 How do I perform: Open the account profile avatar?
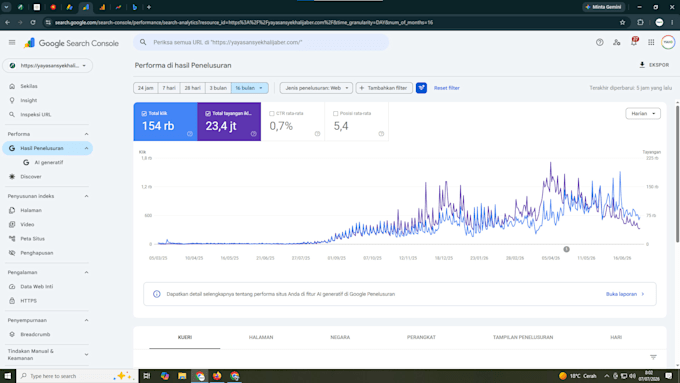coord(668,43)
